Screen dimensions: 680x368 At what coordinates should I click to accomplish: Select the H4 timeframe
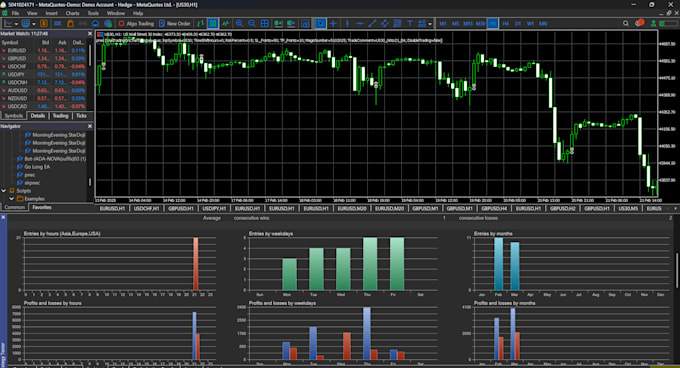(505, 23)
